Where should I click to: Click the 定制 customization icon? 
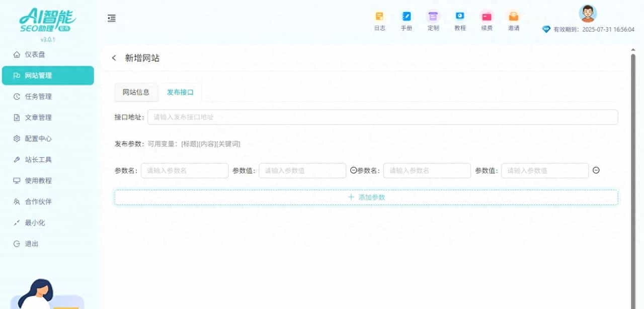click(433, 20)
